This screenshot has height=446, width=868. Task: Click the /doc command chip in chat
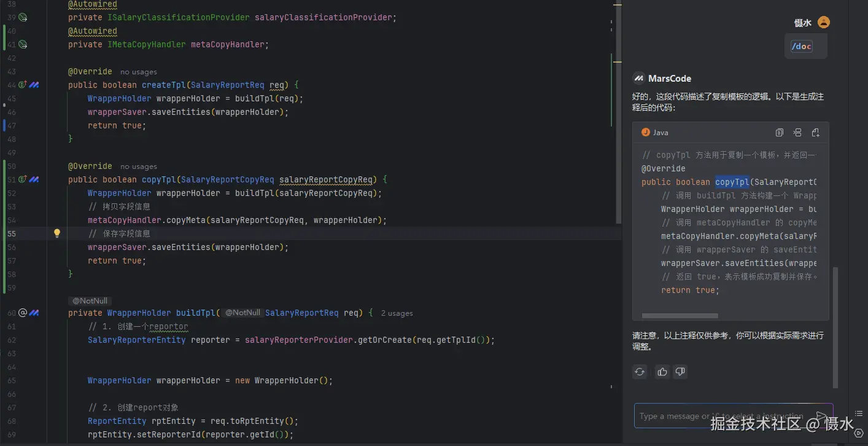(x=802, y=47)
